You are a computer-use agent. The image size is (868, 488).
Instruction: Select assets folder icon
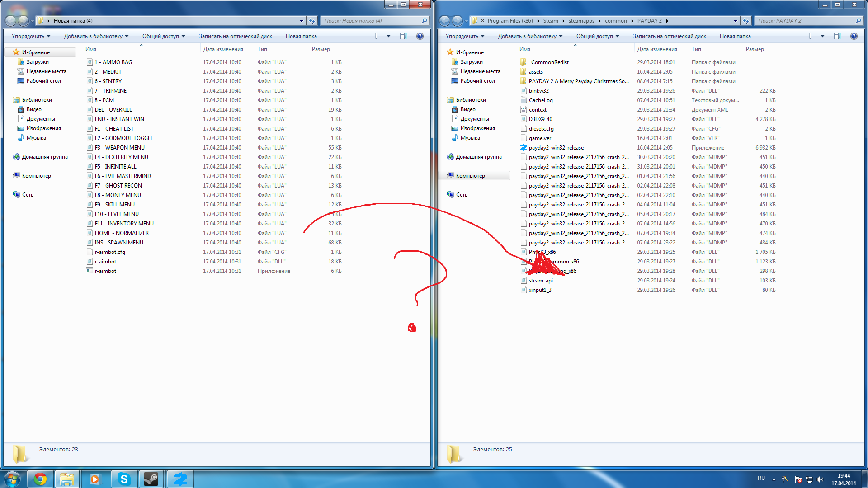(524, 72)
